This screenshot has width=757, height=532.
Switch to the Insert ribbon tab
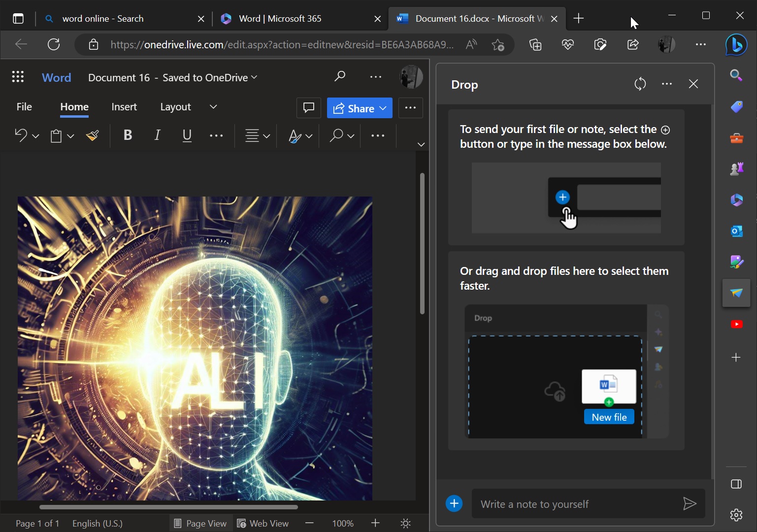click(124, 106)
